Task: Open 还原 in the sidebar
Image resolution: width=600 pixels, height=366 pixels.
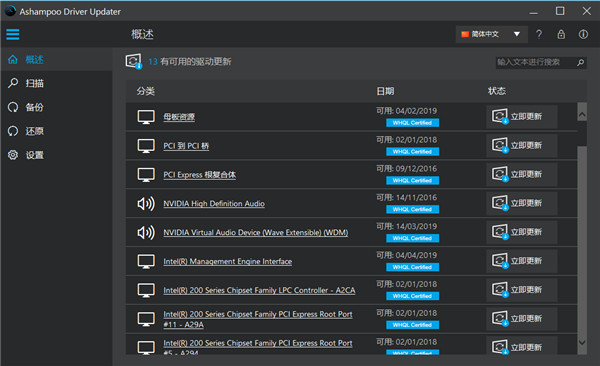Action: [57, 131]
